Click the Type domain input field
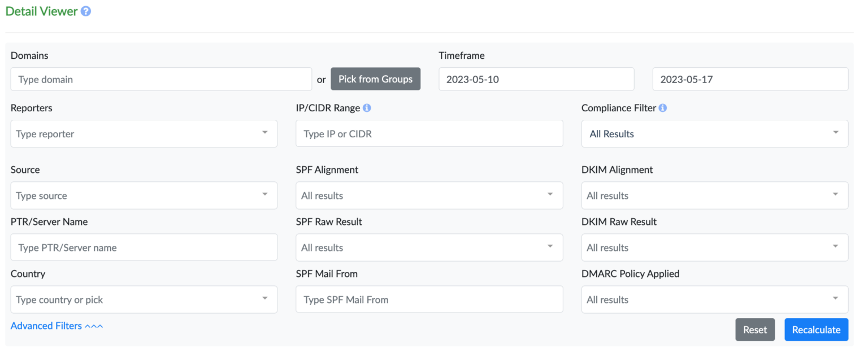Image resolution: width=868 pixels, height=356 pixels. [161, 79]
